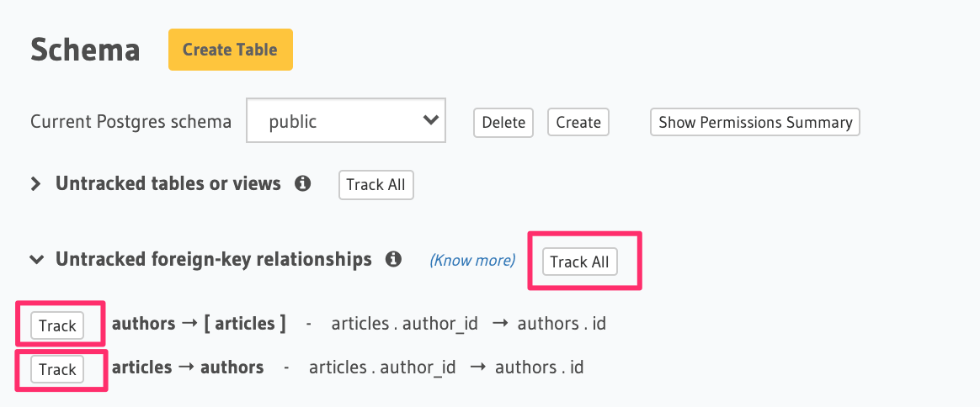Track the articles → authors relationship

pyautogui.click(x=57, y=369)
